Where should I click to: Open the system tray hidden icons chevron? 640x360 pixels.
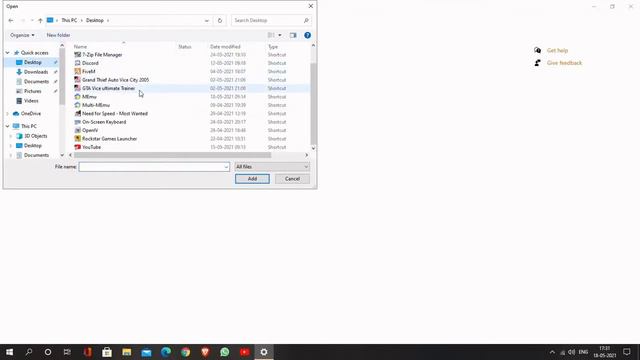[552, 352]
